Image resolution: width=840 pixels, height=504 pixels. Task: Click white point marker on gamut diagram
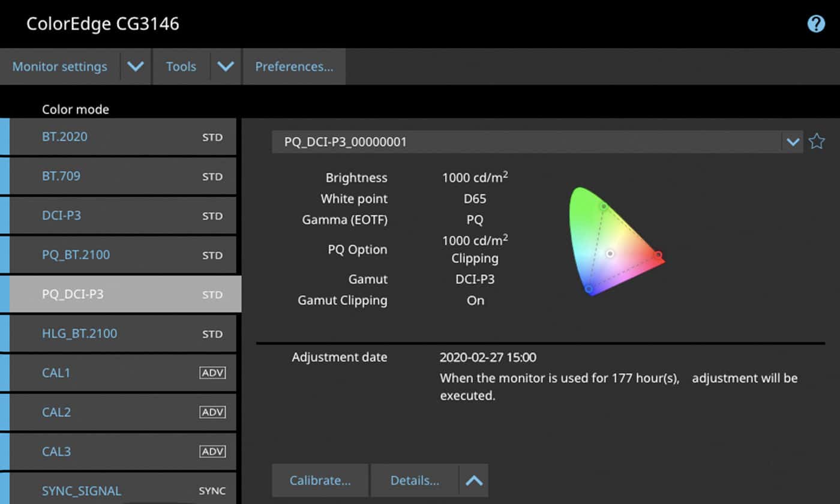610,254
